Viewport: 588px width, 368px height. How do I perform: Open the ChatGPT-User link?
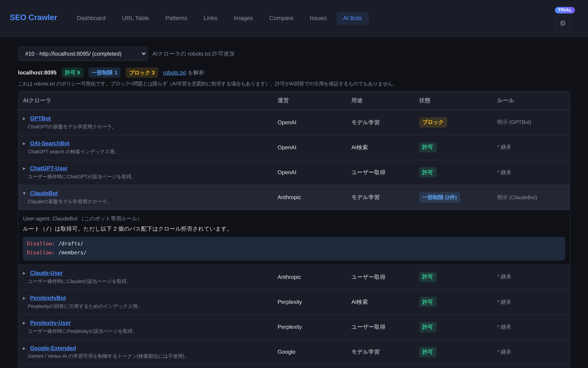click(x=49, y=168)
